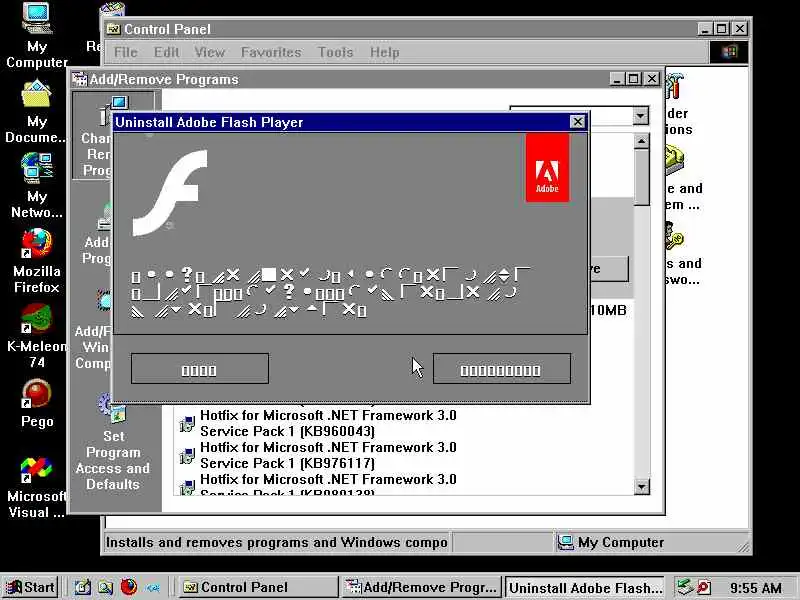Click the right garbled button in uninstaller
The width and height of the screenshot is (800, 600).
click(x=502, y=368)
